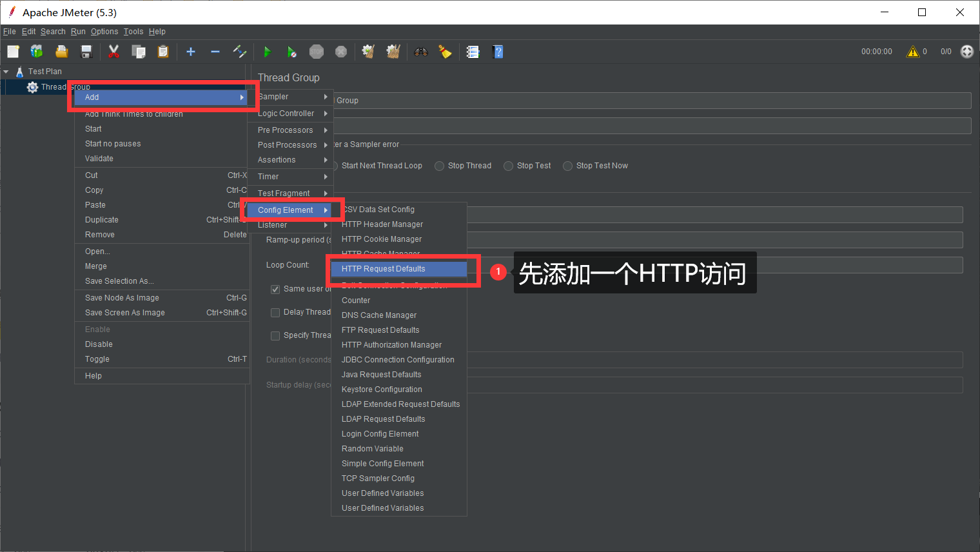The image size is (980, 552).
Task: Expand the Pre Processors submenu
Action: pyautogui.click(x=290, y=130)
